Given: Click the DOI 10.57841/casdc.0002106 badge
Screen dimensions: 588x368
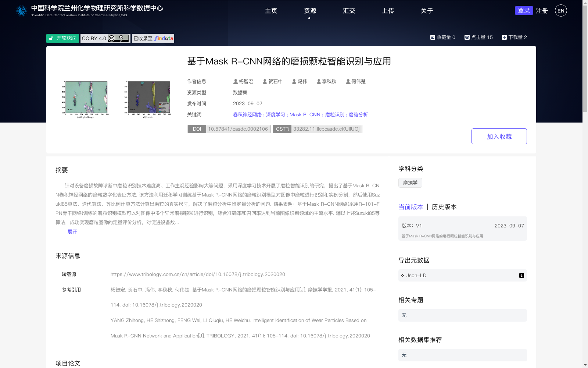Looking at the screenshot, I should click(x=229, y=129).
